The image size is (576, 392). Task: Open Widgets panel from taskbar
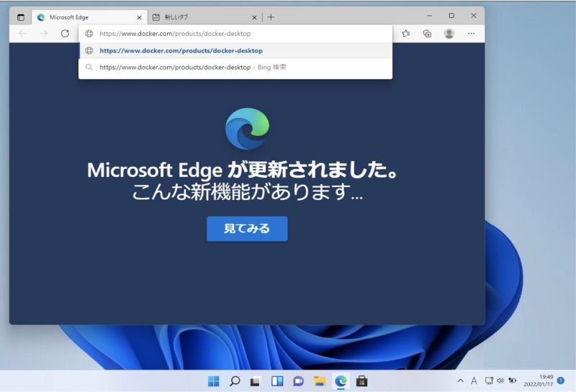coord(277,381)
